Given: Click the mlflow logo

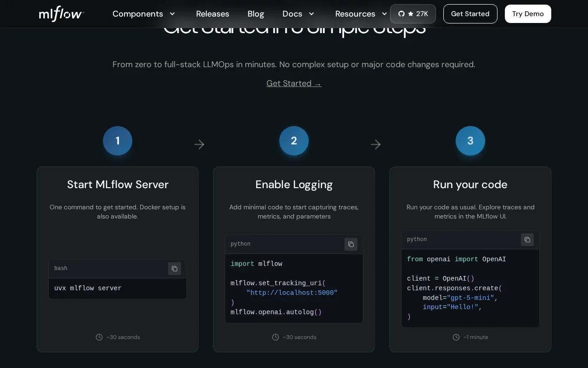Looking at the screenshot, I should (62, 14).
